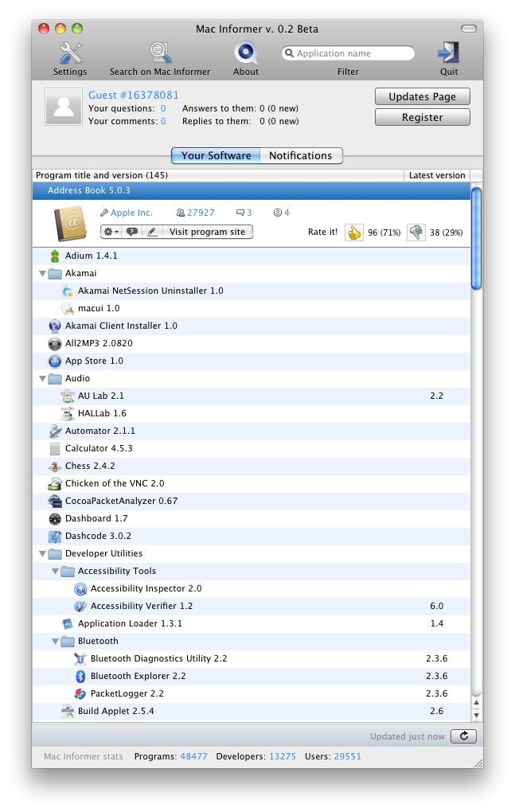Screen dimensions: 515x812
Task: Click the vertical scrollbar thumb
Action: [x=476, y=238]
